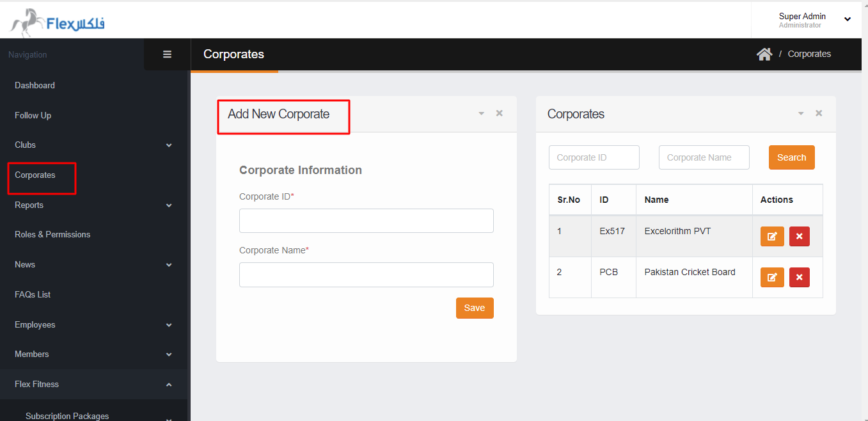This screenshot has width=868, height=421.
Task: Close the Corporates list panel
Action: pos(818,113)
